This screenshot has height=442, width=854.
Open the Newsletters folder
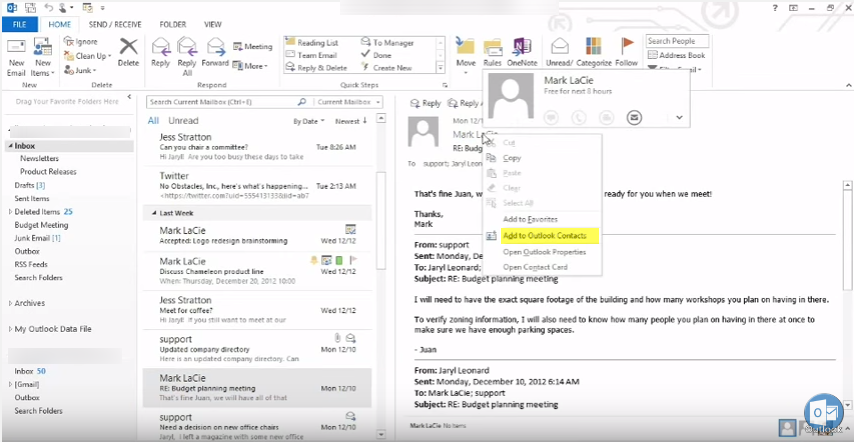pos(39,158)
